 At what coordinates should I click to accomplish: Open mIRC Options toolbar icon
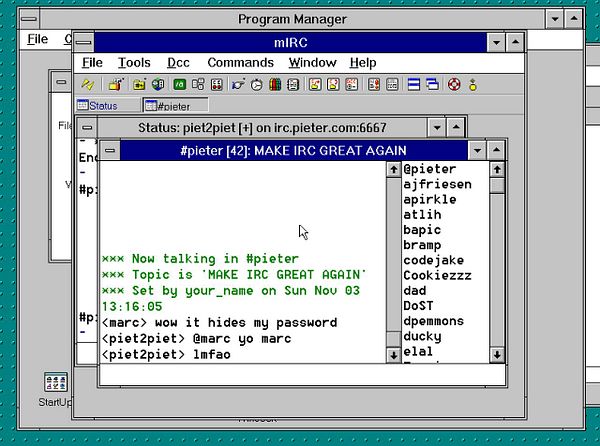pos(116,85)
